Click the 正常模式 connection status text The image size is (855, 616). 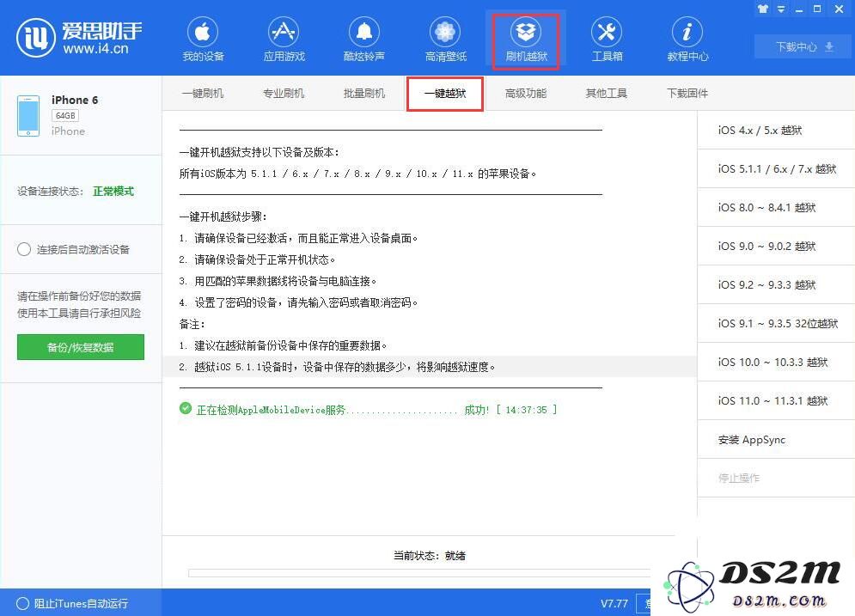(113, 192)
